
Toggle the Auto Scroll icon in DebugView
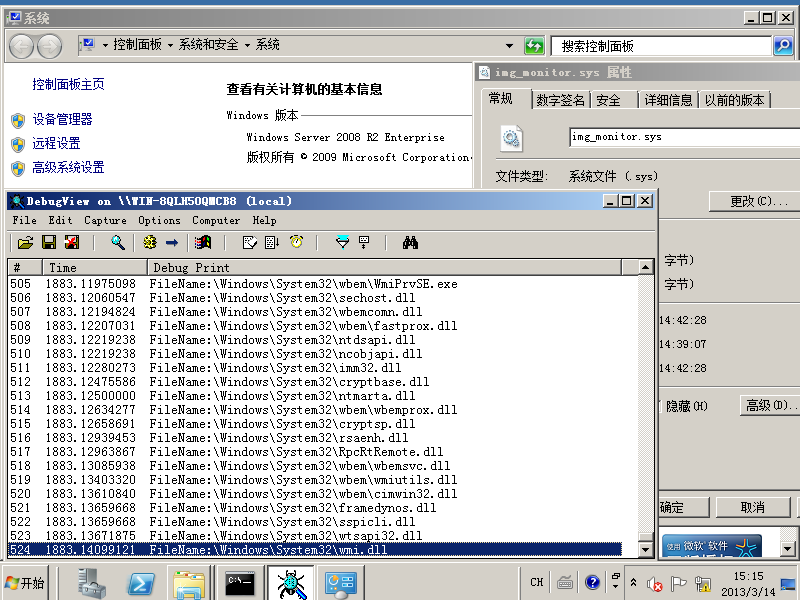(x=272, y=242)
